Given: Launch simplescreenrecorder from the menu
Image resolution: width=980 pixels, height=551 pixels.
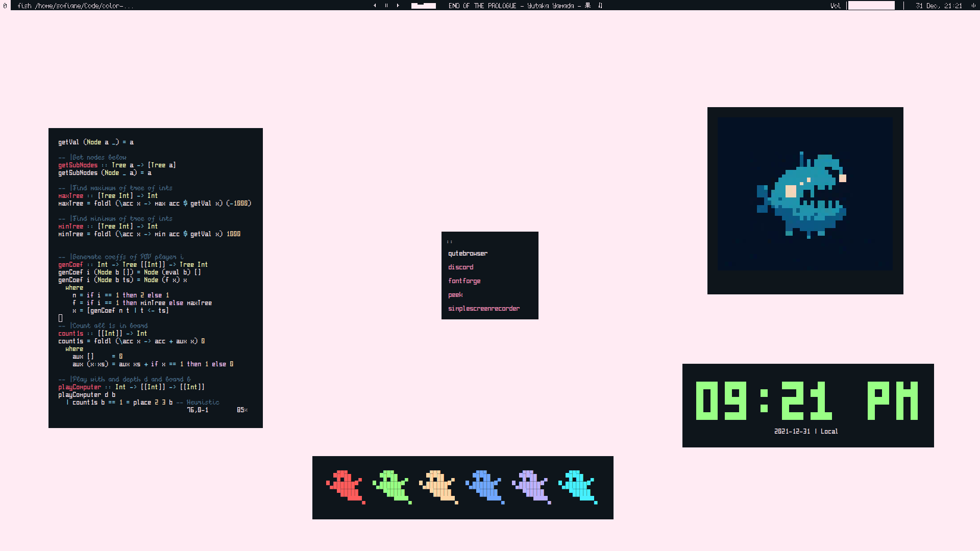Looking at the screenshot, I should coord(483,309).
